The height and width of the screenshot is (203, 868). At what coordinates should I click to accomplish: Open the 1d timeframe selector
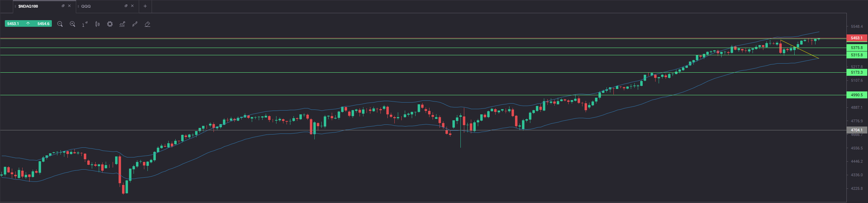tap(85, 24)
